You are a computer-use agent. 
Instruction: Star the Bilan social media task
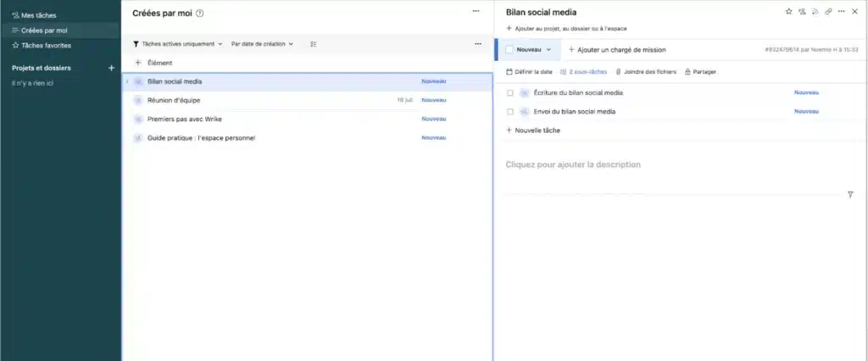788,12
